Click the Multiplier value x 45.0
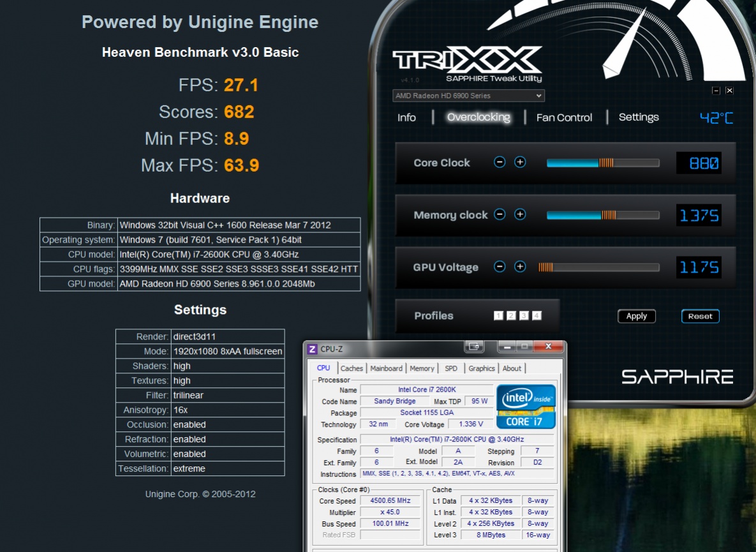 click(390, 512)
